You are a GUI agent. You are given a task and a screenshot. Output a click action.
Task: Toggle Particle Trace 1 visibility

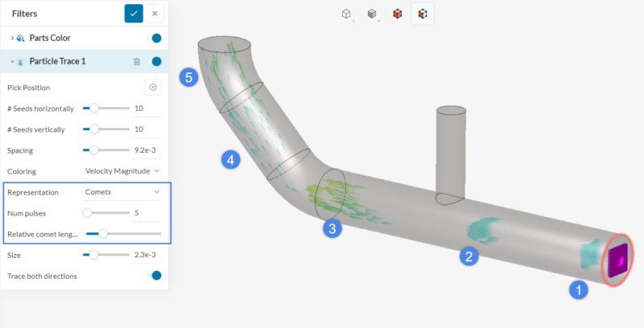point(156,61)
